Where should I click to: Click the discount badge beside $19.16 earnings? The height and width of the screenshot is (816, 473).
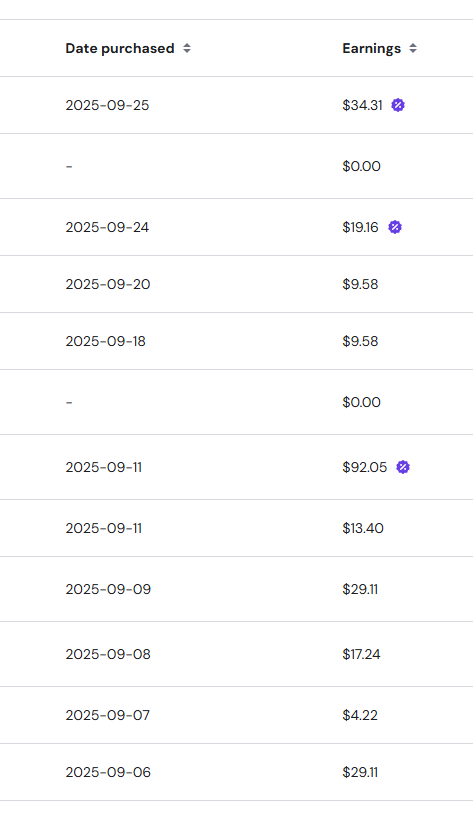(x=395, y=227)
